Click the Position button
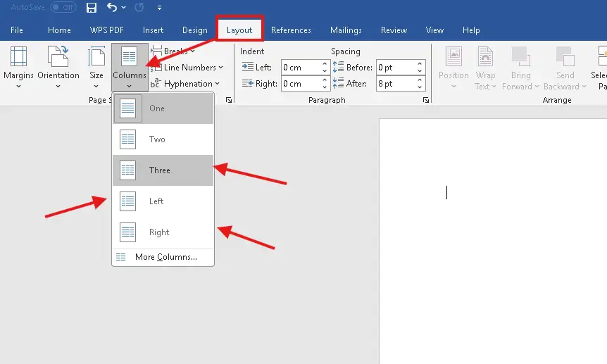607x364 pixels. [453, 68]
